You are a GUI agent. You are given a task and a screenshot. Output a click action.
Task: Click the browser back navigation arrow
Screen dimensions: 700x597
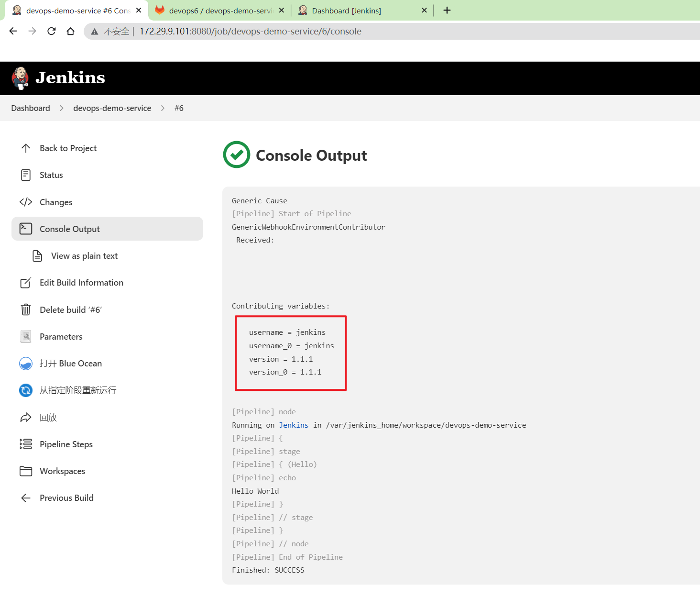tap(13, 31)
